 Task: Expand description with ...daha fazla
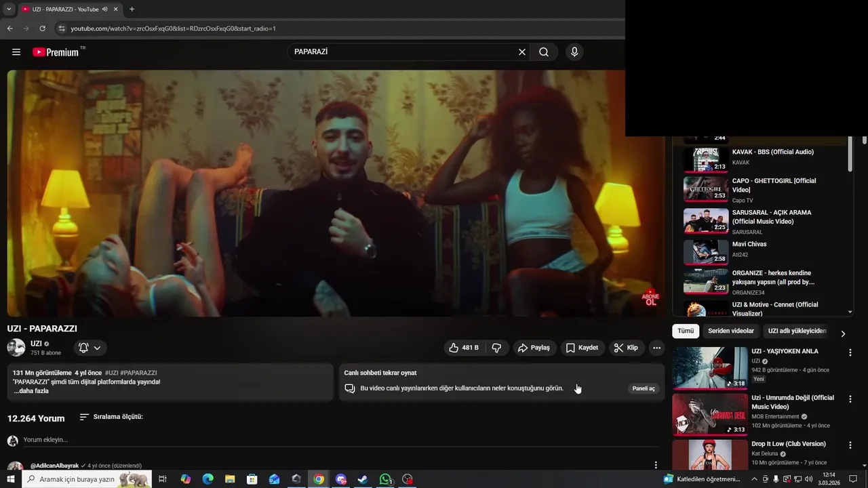[31, 391]
